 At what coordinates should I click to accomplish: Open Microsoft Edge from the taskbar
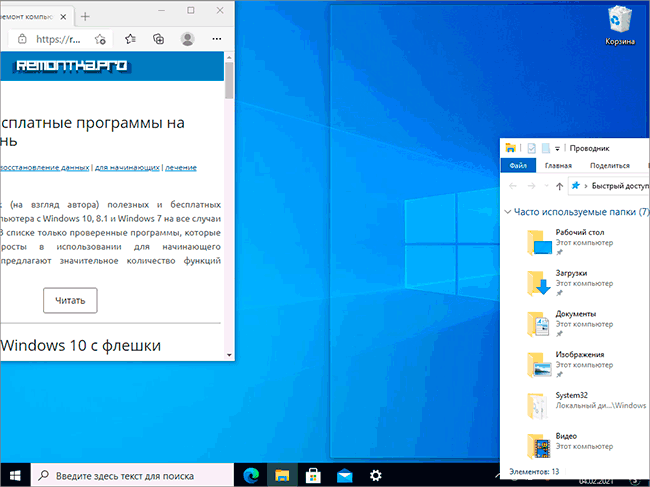point(251,475)
